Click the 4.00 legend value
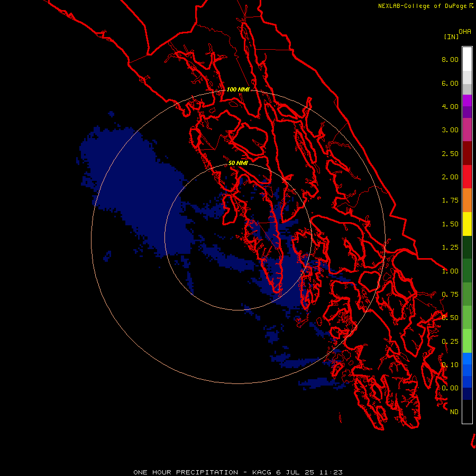Viewport: 476px width, 476px height. tap(450, 106)
